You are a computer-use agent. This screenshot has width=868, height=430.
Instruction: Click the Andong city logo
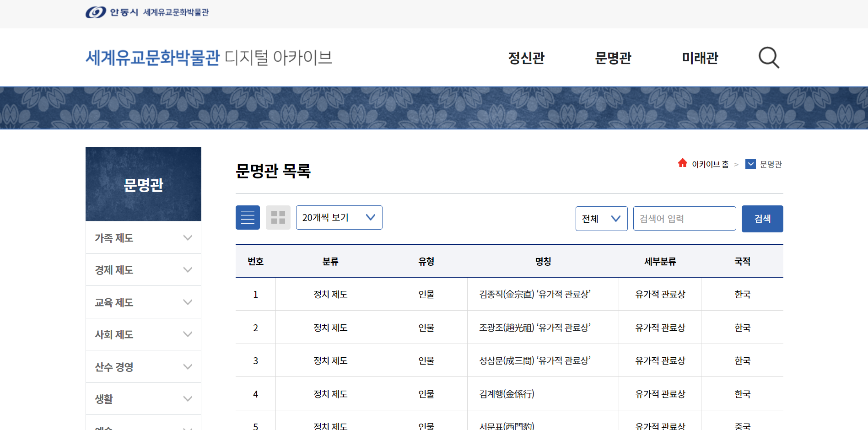click(112, 12)
